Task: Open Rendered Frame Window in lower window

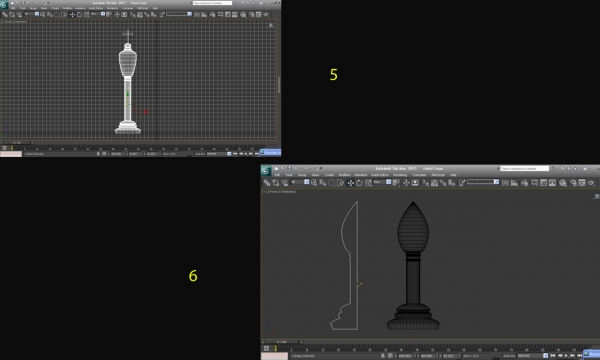Action: tap(582, 183)
